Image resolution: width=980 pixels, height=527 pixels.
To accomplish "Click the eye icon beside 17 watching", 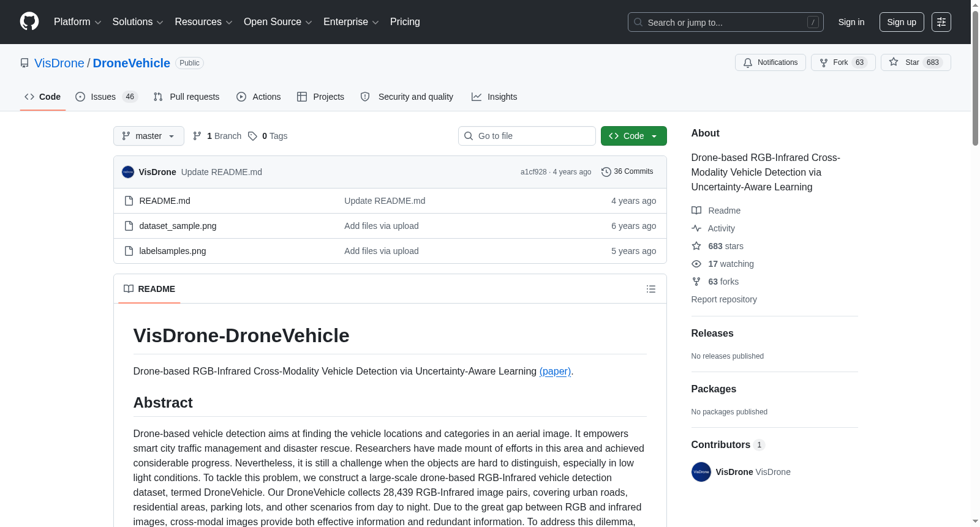I will coord(696,264).
